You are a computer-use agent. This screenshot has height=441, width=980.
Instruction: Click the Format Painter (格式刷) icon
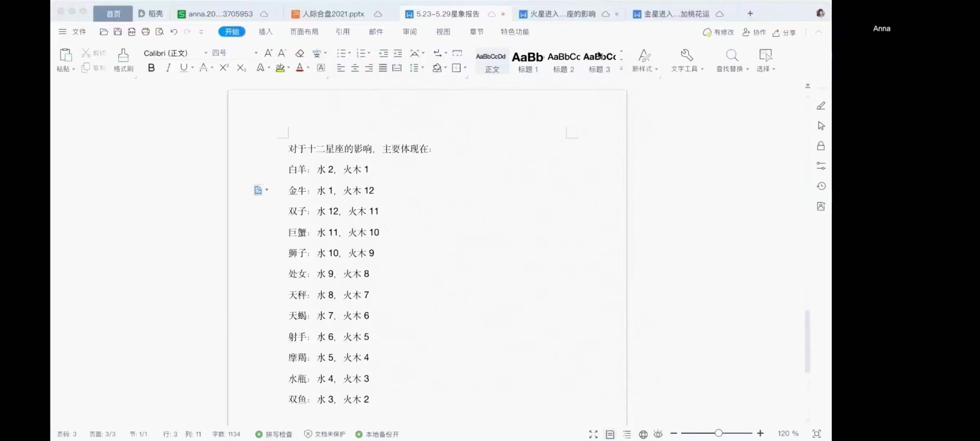123,56
